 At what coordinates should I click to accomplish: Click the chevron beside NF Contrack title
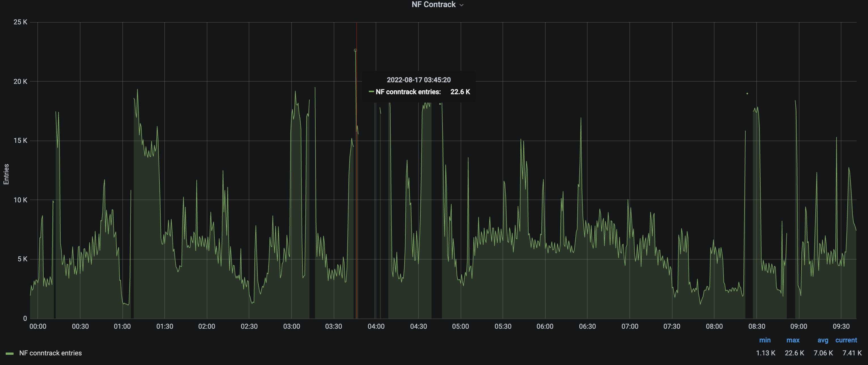pos(462,5)
